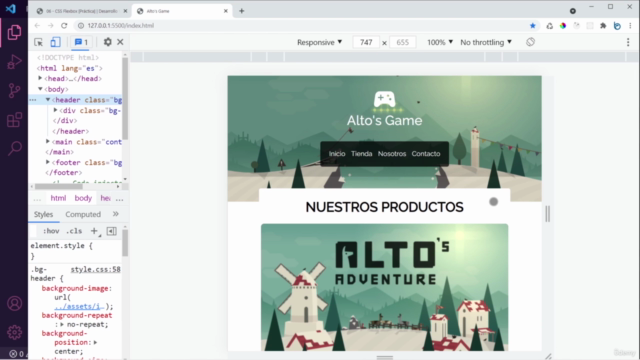Switch to the Computed tab

pos(83,214)
